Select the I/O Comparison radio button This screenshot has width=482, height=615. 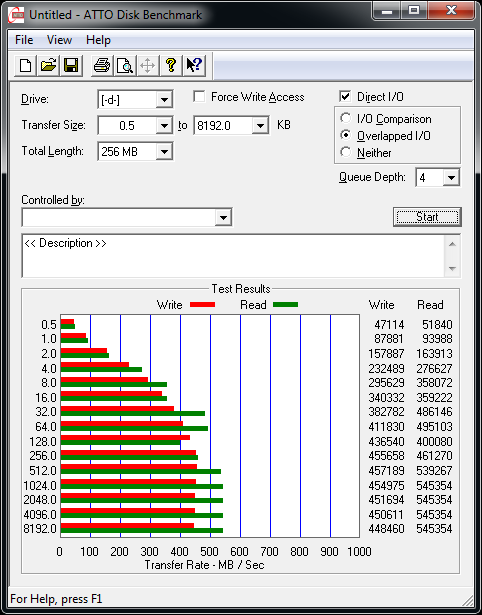346,118
